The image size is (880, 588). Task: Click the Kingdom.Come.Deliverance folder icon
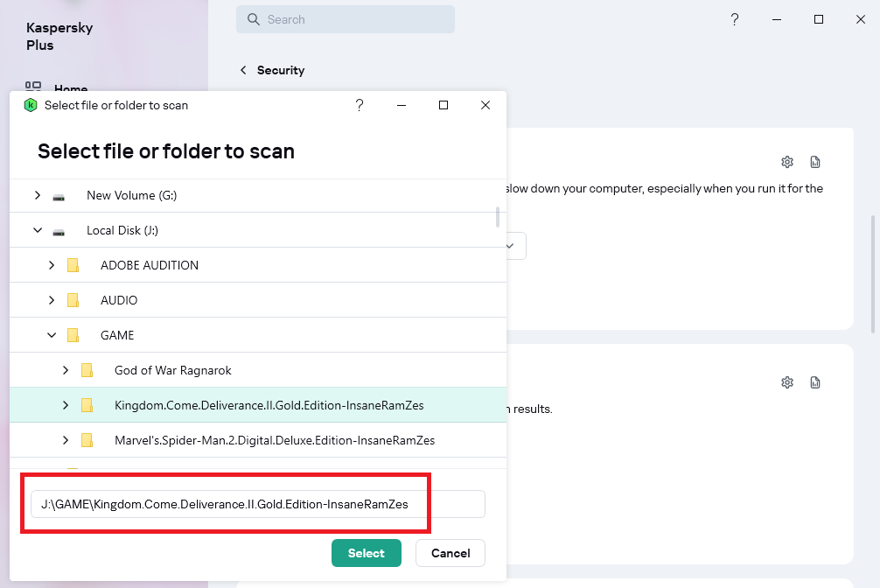point(87,405)
